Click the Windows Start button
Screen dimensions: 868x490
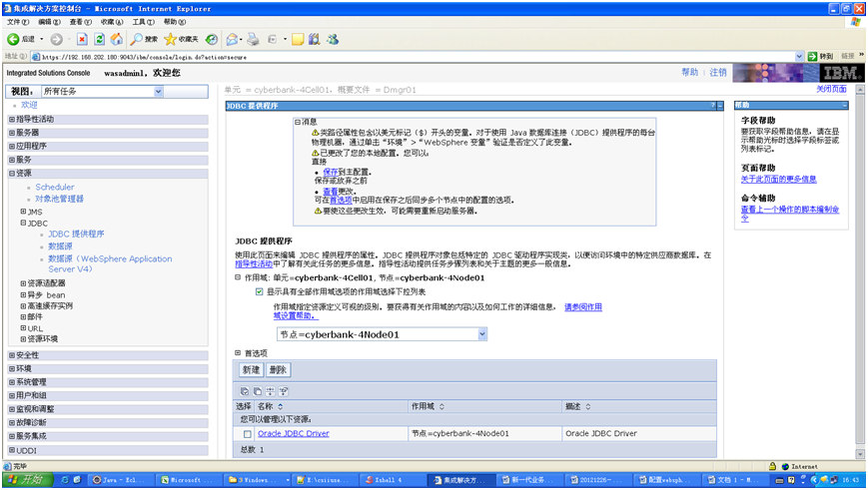(x=27, y=479)
